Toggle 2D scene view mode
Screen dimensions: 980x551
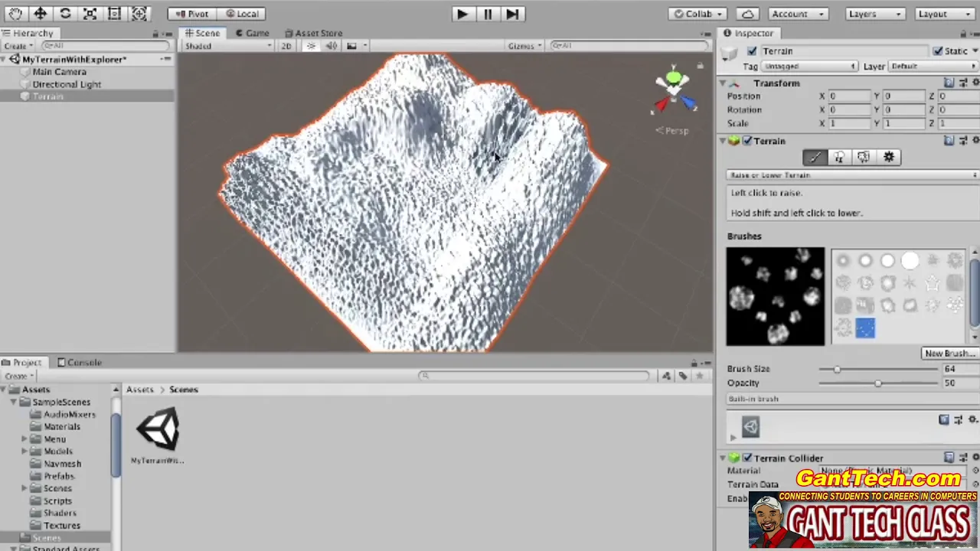point(286,46)
